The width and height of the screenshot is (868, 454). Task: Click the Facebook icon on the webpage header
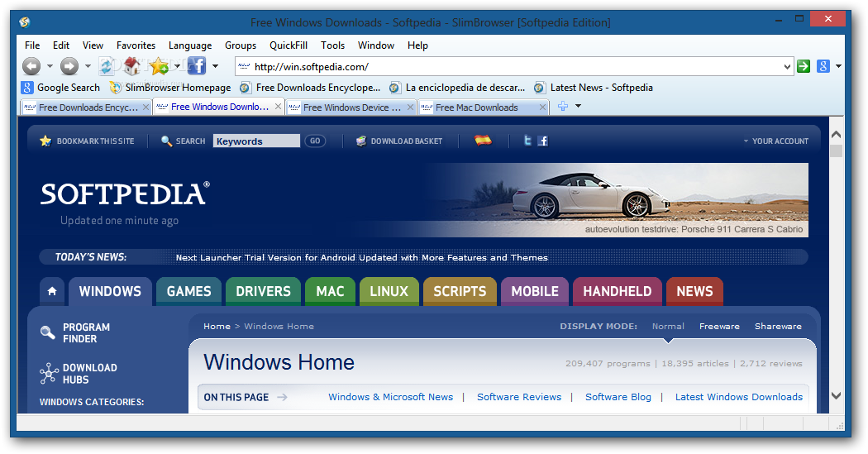click(542, 141)
